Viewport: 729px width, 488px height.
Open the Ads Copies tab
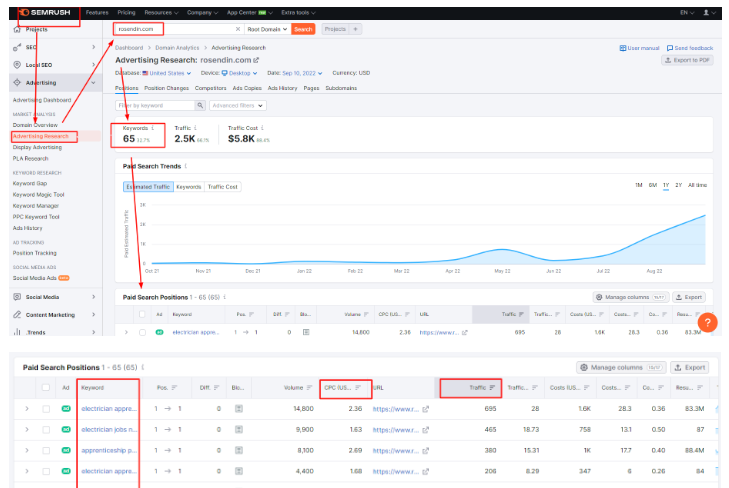(247, 88)
